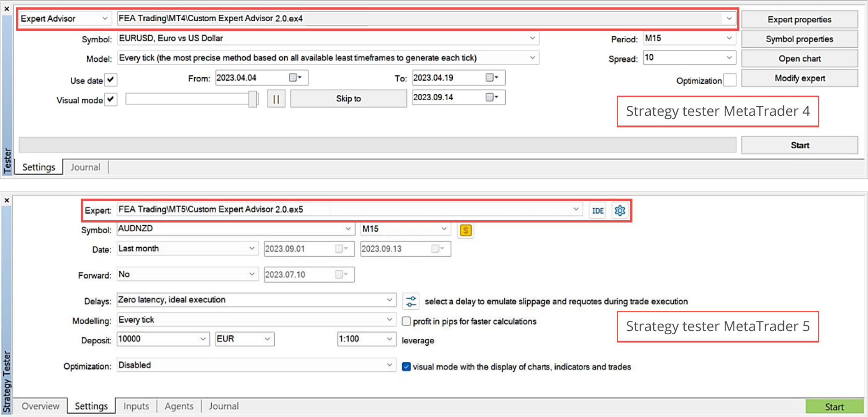Open the MT5 Overview tab
This screenshot has width=868, height=417.
[40, 406]
